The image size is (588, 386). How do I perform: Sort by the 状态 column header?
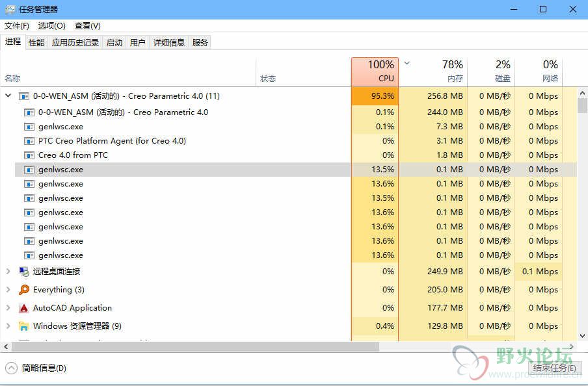click(304, 71)
